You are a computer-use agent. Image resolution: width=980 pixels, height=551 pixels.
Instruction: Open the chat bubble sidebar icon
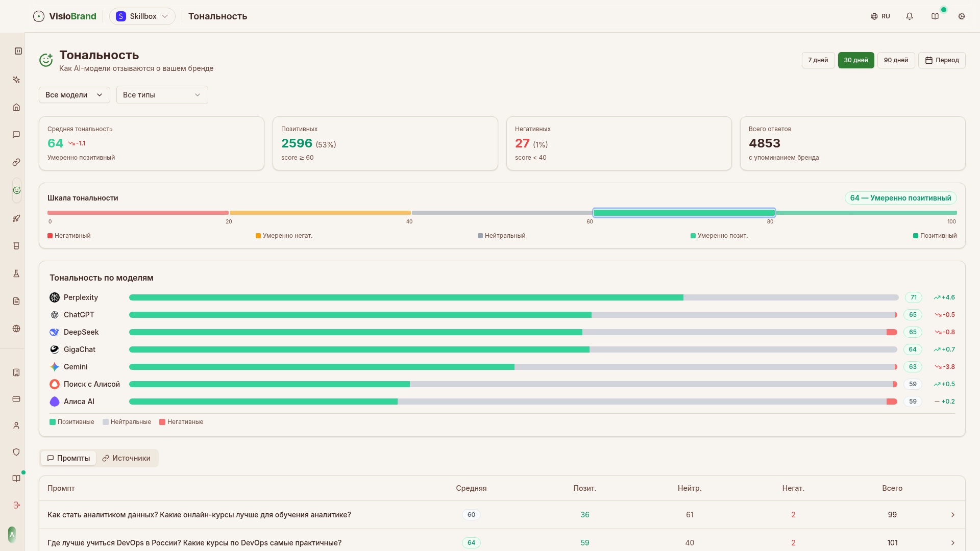pyautogui.click(x=16, y=135)
